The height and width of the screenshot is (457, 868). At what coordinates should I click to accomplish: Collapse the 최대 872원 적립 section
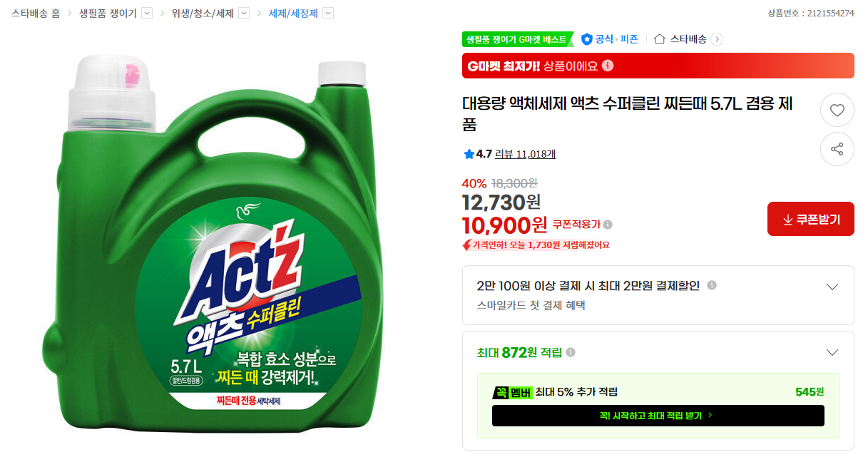831,352
